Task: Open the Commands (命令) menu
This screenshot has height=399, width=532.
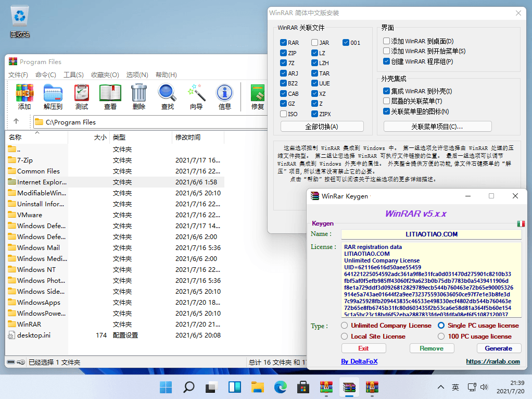Action: pos(45,74)
